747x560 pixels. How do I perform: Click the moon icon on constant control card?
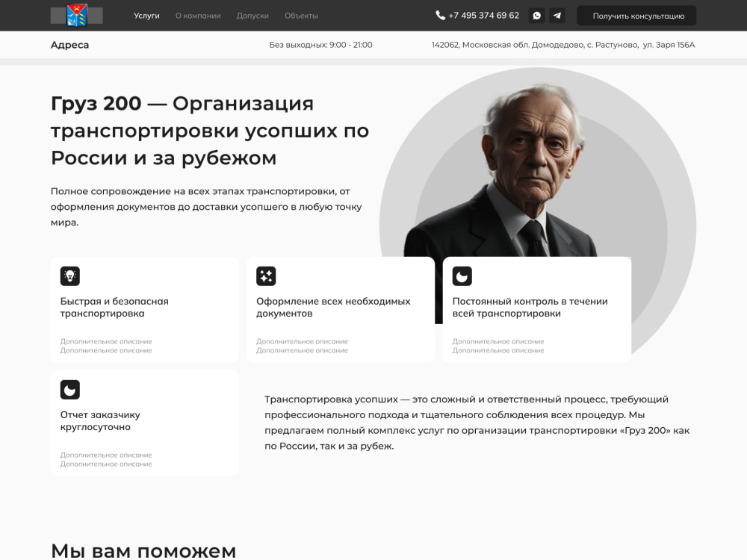pyautogui.click(x=462, y=276)
